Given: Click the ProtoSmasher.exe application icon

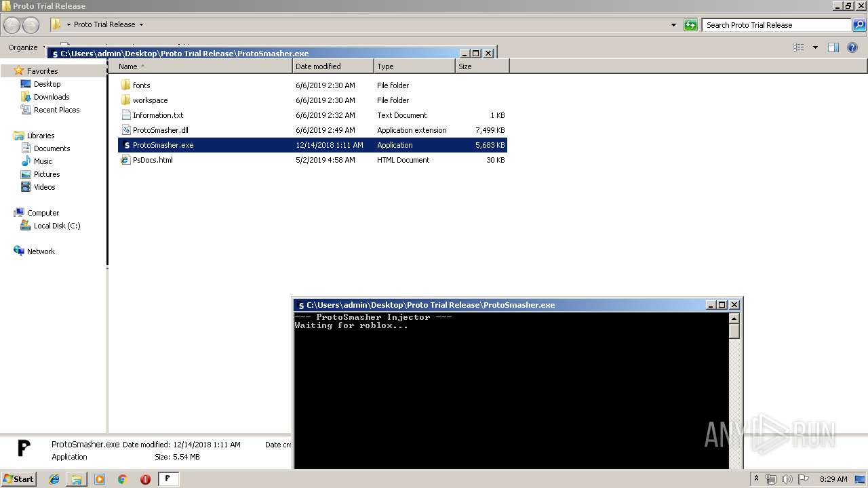Looking at the screenshot, I should [126, 145].
